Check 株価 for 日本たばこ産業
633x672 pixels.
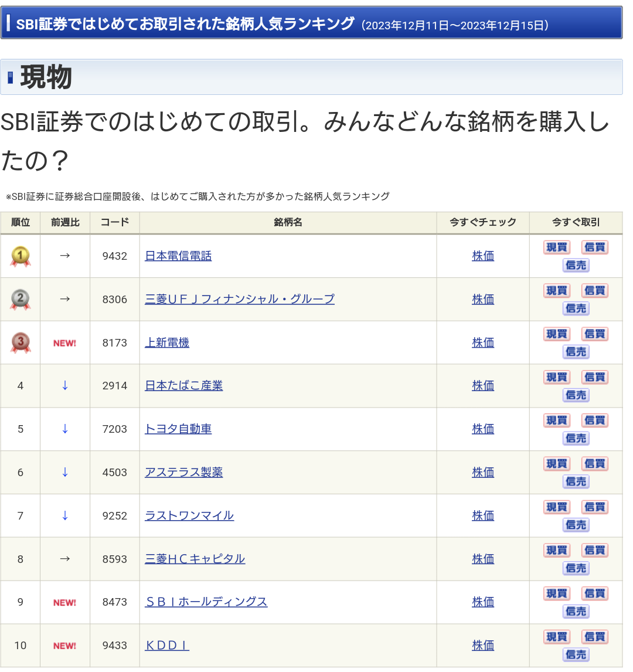click(x=483, y=386)
